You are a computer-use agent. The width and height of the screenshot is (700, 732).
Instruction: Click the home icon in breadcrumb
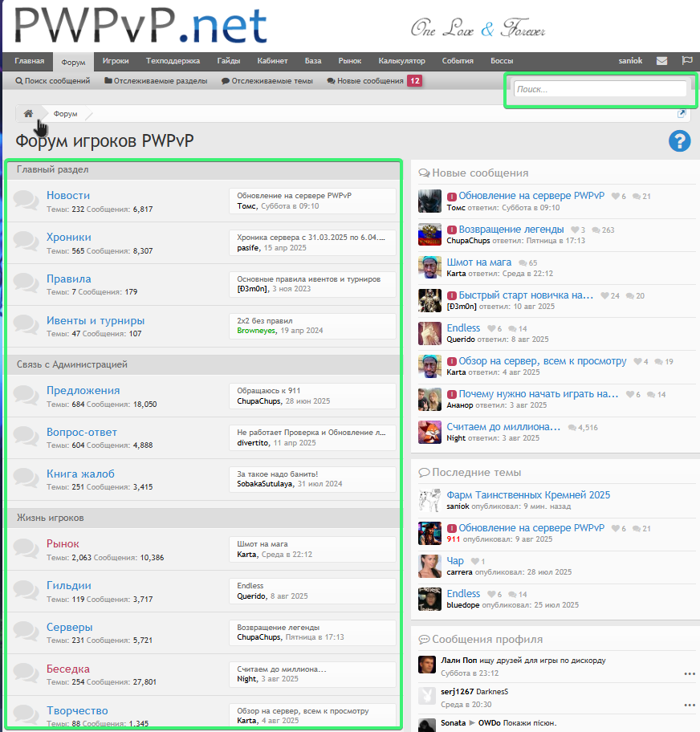click(x=28, y=114)
